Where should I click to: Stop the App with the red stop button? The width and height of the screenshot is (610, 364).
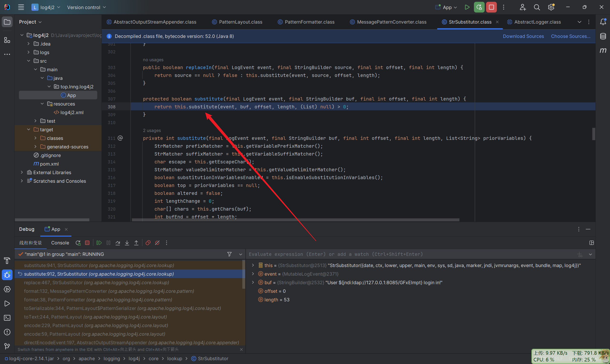tap(491, 7)
